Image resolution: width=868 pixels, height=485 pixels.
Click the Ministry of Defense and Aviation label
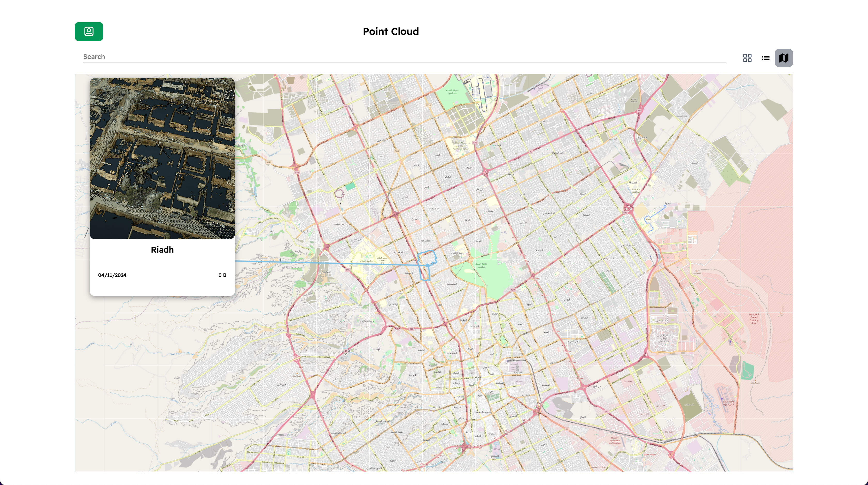615,441
